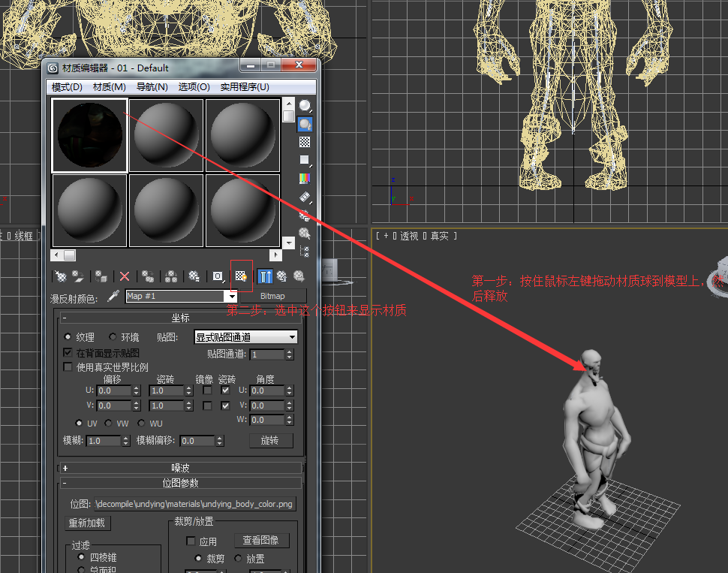Select the 环境 radio button
The width and height of the screenshot is (728, 573).
pyautogui.click(x=111, y=336)
